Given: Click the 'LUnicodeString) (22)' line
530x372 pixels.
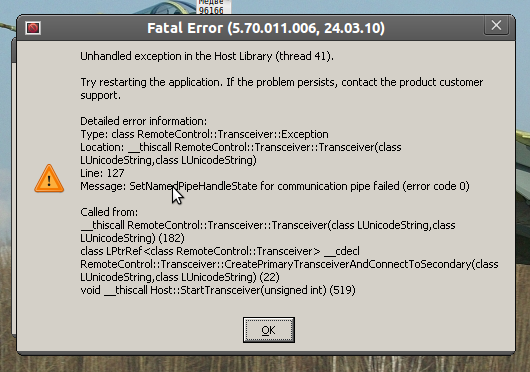Looking at the screenshot, I should pyautogui.click(x=179, y=277).
